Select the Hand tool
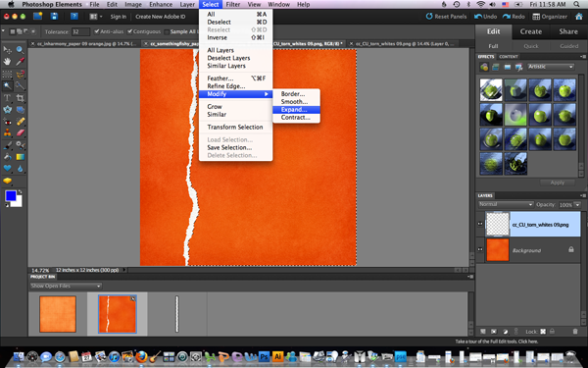 click(7, 62)
